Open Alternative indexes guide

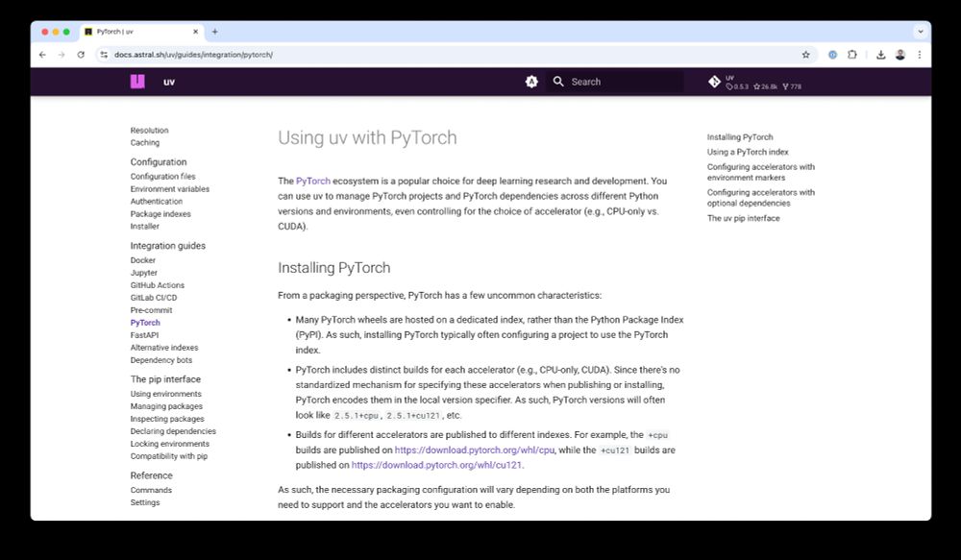click(x=164, y=348)
